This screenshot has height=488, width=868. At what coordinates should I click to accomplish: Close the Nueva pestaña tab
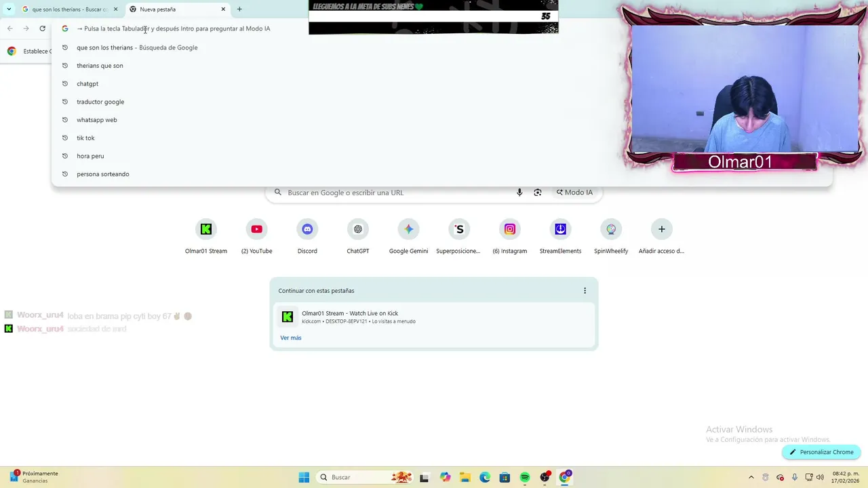point(223,9)
